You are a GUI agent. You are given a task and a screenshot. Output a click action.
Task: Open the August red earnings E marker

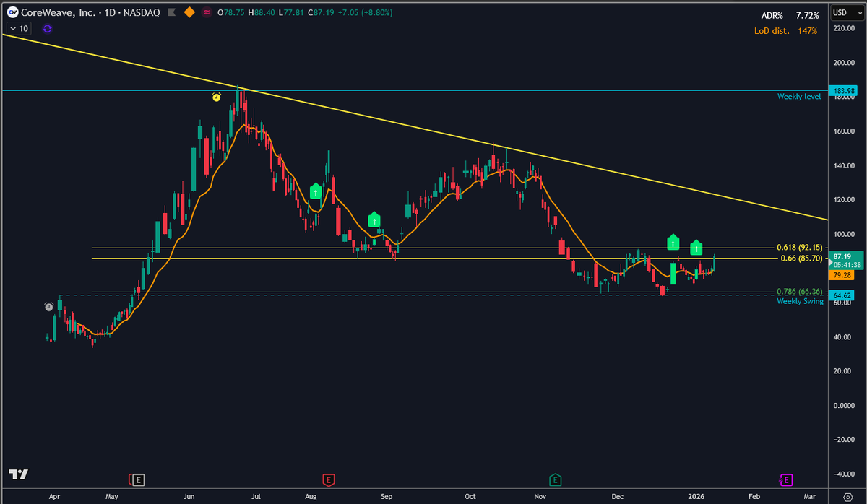coord(328,479)
